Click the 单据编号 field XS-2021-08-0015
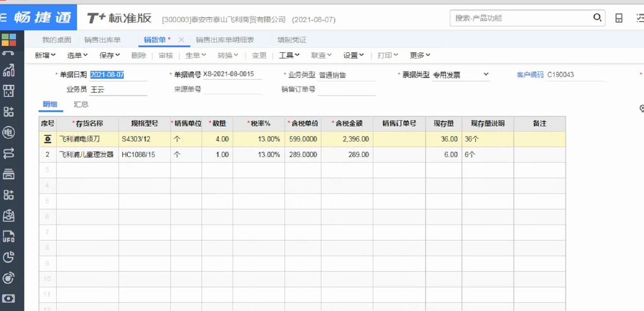Viewport: 644px width, 311px height. pyautogui.click(x=232, y=74)
